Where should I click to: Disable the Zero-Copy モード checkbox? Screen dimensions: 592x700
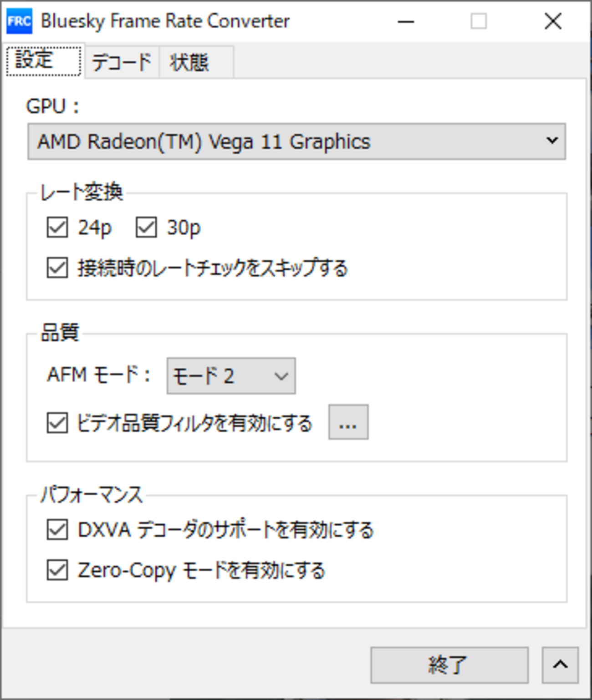tap(57, 570)
